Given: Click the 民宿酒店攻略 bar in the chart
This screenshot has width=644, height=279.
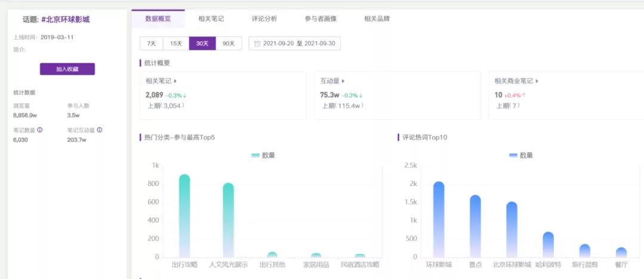Looking at the screenshot, I should pyautogui.click(x=360, y=256).
